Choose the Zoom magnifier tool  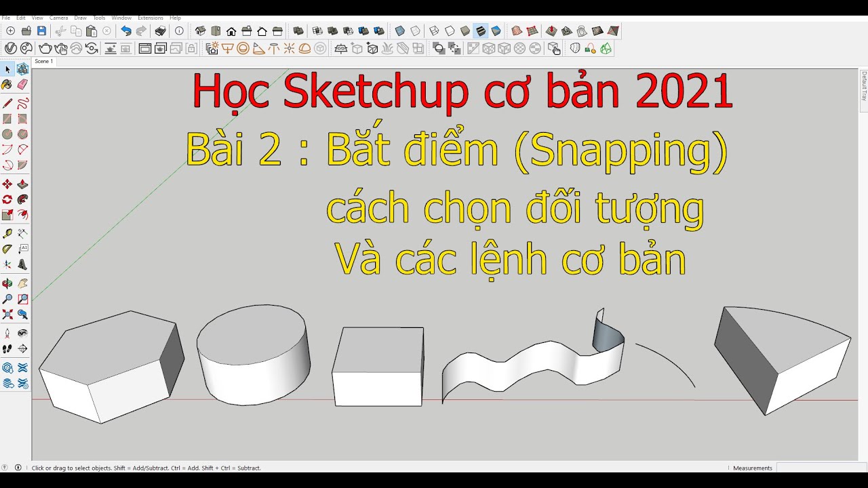click(x=7, y=299)
